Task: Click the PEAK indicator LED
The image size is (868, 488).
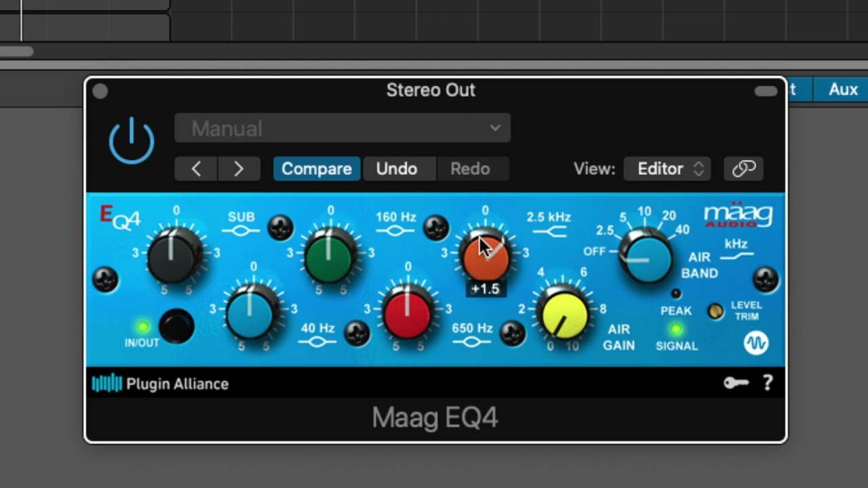Action: pos(675,293)
